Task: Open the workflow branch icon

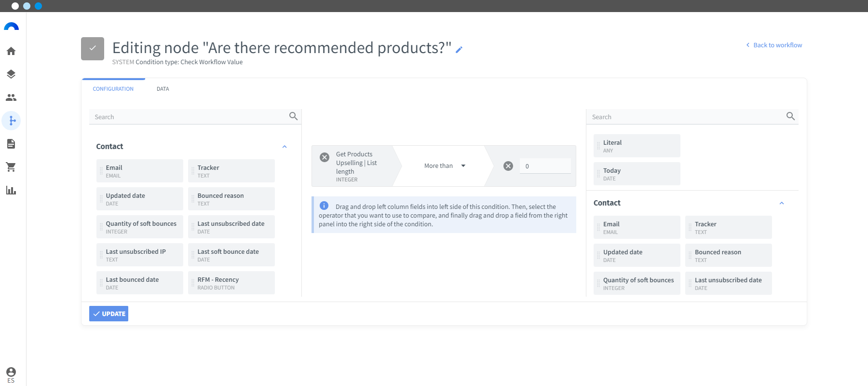Action: click(11, 121)
